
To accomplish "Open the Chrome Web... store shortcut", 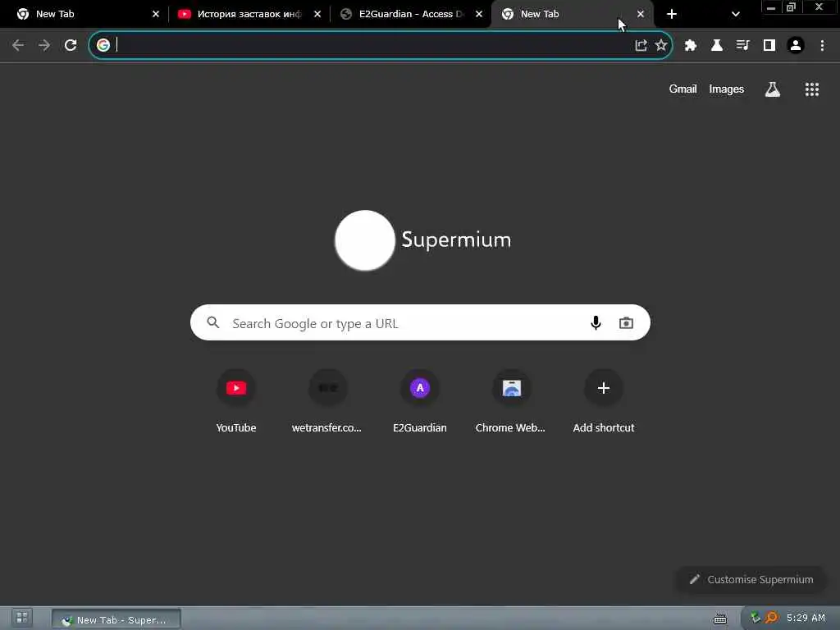I will pos(511,401).
